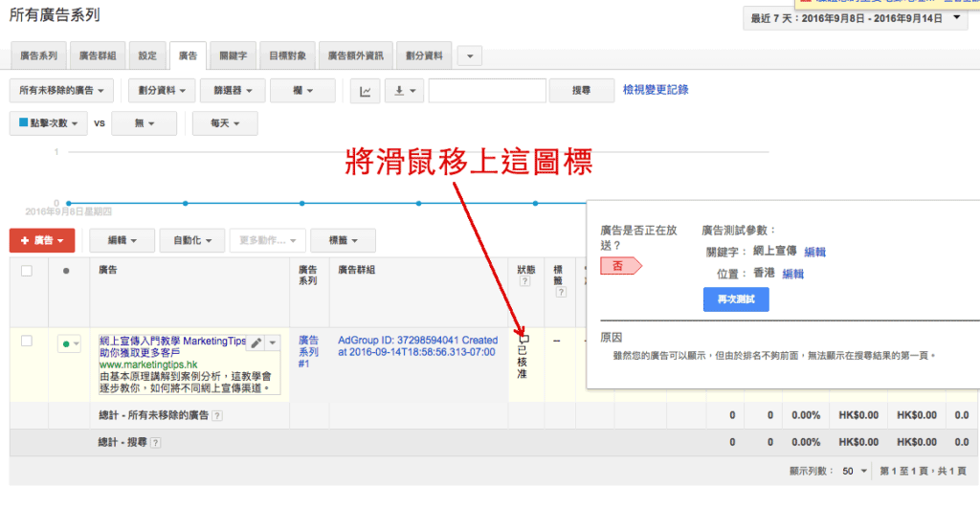Image resolution: width=980 pixels, height=508 pixels.
Task: Click the 否 red tag in the diagnosis popup
Action: [x=621, y=266]
